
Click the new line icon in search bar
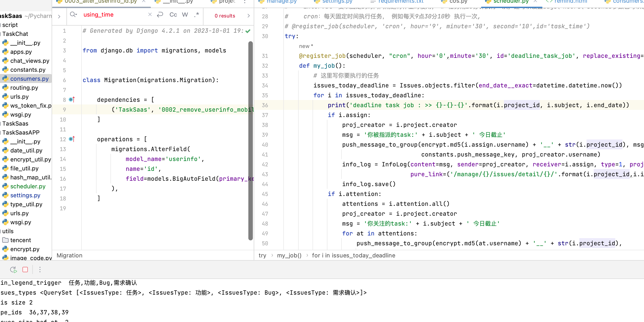point(160,15)
